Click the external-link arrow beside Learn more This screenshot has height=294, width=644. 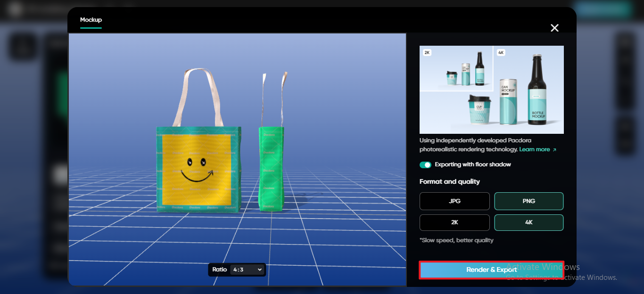coord(555,149)
